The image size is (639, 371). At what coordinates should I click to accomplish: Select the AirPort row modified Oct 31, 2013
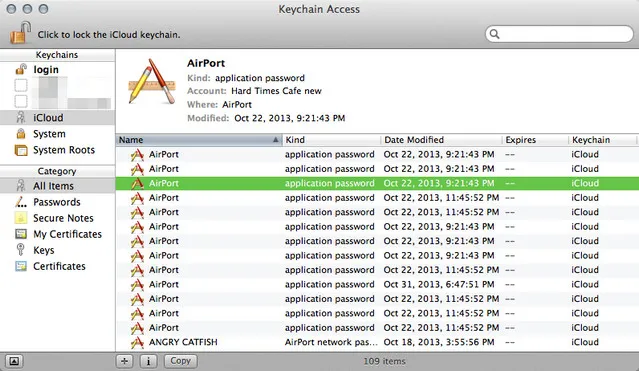tap(377, 285)
